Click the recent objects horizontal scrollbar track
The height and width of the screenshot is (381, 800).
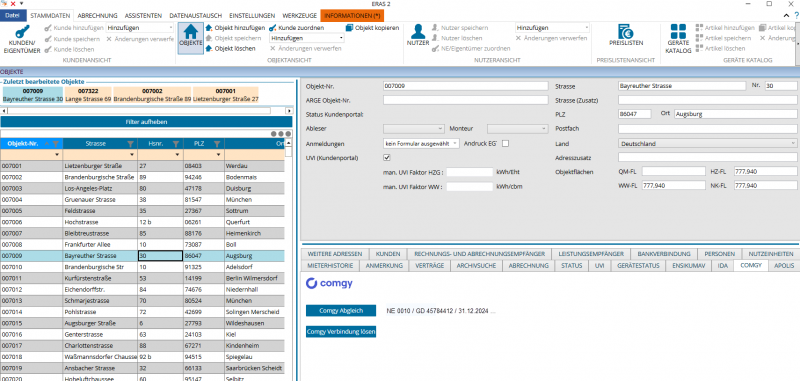[147, 110]
